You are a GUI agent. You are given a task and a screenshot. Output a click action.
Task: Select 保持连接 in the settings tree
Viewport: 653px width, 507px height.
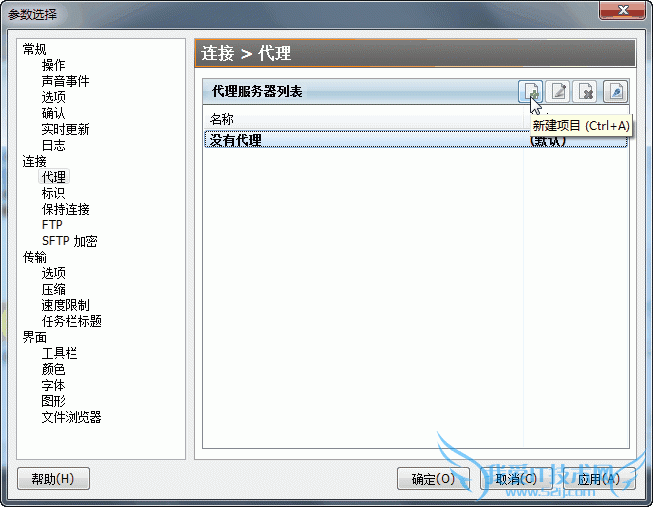(x=65, y=209)
